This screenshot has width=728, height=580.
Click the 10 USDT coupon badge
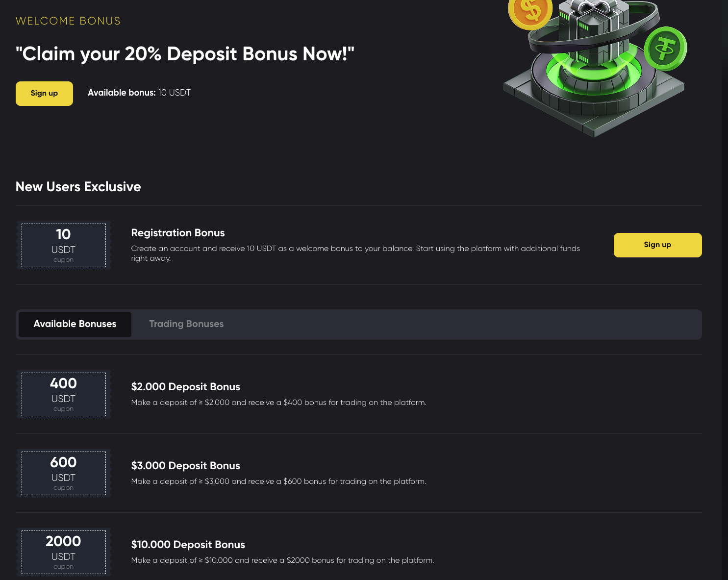(x=64, y=245)
